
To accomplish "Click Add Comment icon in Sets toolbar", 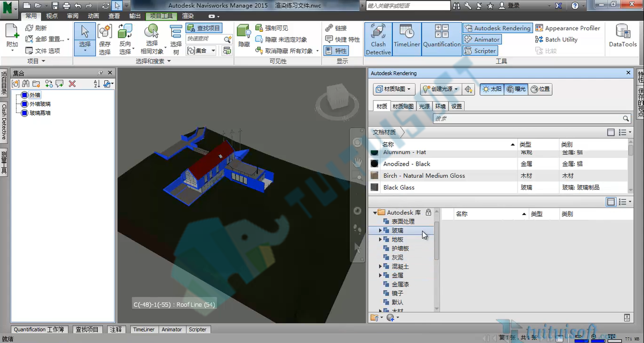I will click(60, 84).
